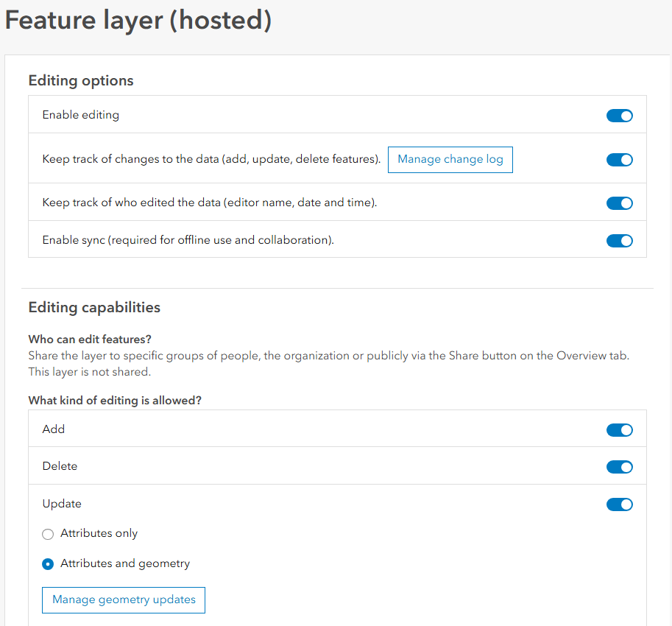Click the Editing options section heading

pyautogui.click(x=81, y=81)
